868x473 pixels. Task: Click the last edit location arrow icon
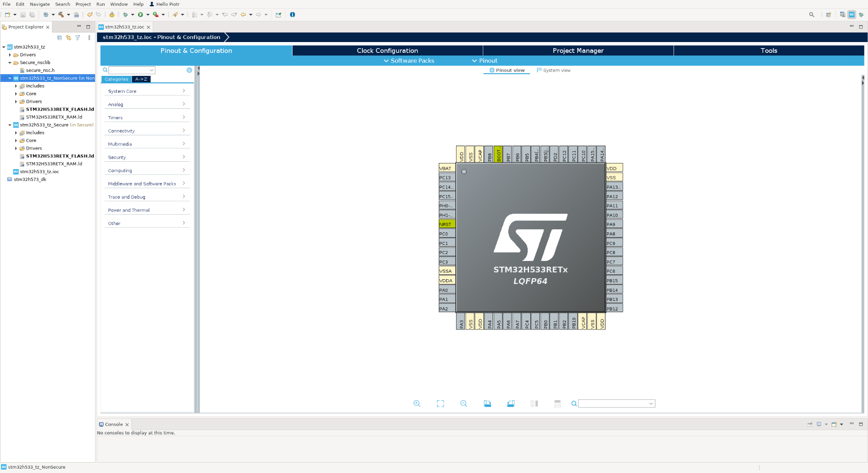click(x=225, y=15)
